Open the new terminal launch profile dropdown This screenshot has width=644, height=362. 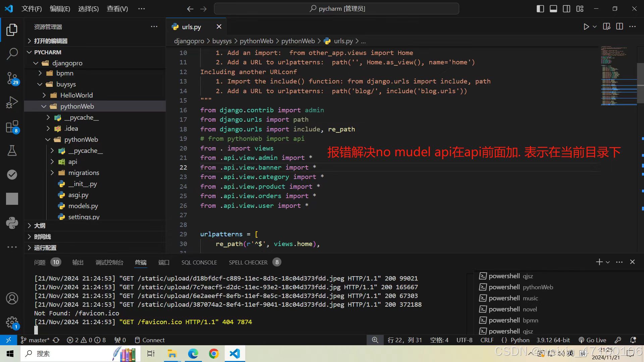[608, 262]
